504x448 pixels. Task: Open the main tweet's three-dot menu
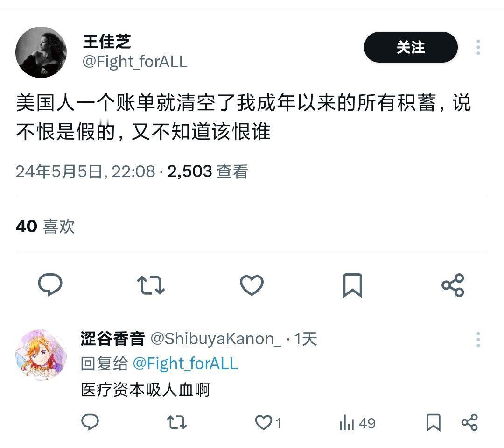[x=478, y=47]
